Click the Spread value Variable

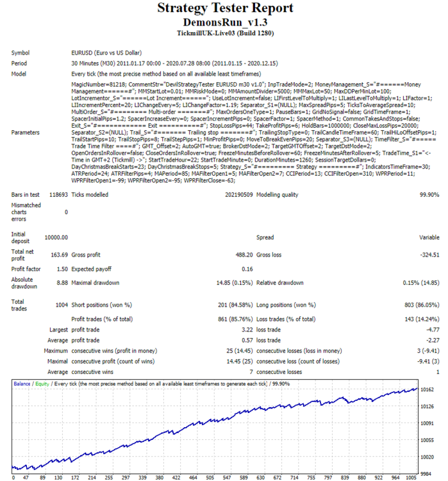tap(429, 237)
